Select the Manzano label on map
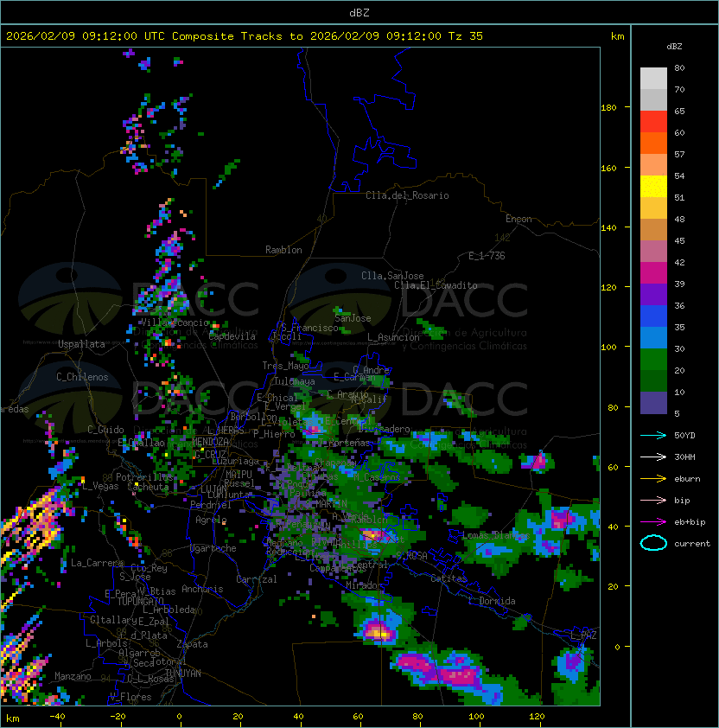Screen dimensions: 719x728 pyautogui.click(x=73, y=676)
